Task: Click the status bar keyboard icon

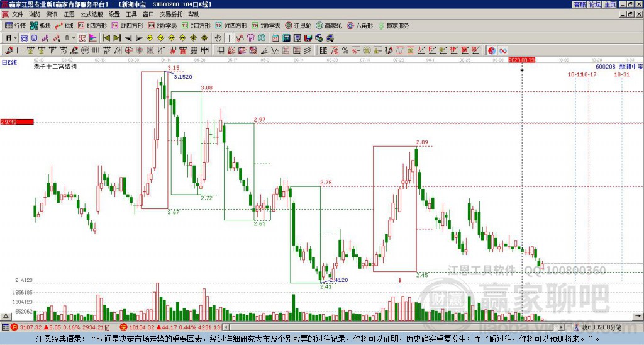Action: click(5, 327)
